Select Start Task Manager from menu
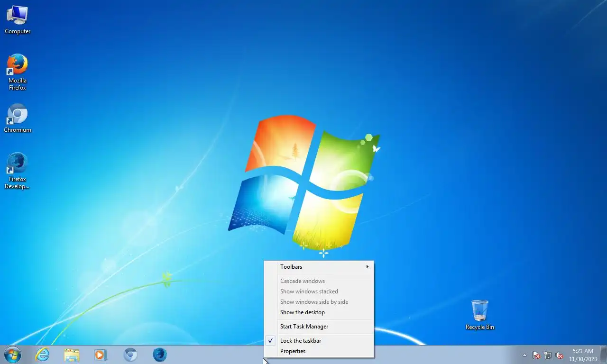 click(319, 327)
